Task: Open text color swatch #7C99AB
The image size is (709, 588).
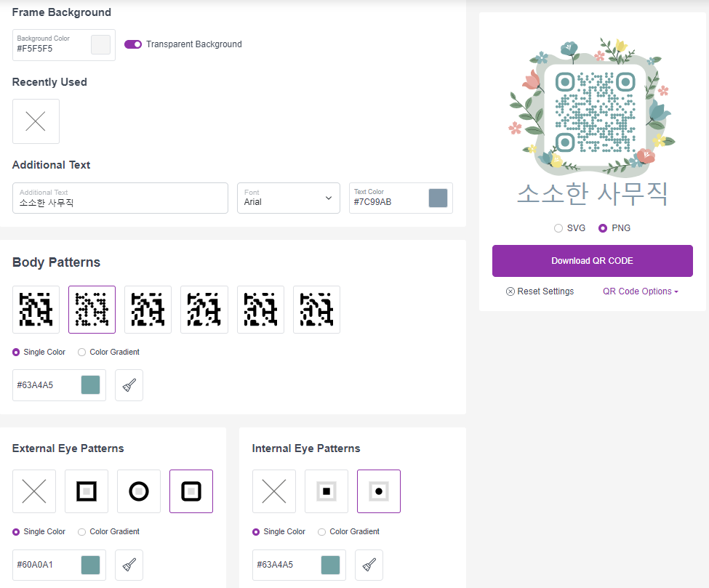Action: pyautogui.click(x=438, y=198)
